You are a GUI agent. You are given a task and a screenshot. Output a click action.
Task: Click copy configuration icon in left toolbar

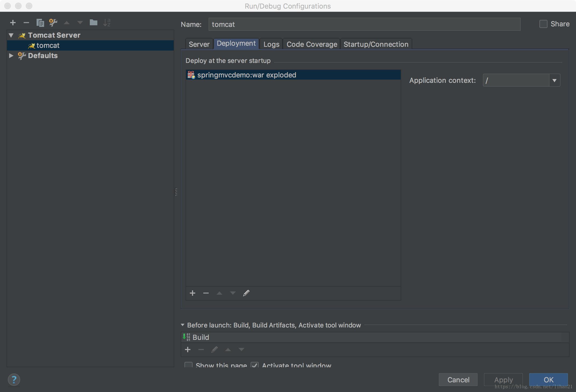pos(40,23)
